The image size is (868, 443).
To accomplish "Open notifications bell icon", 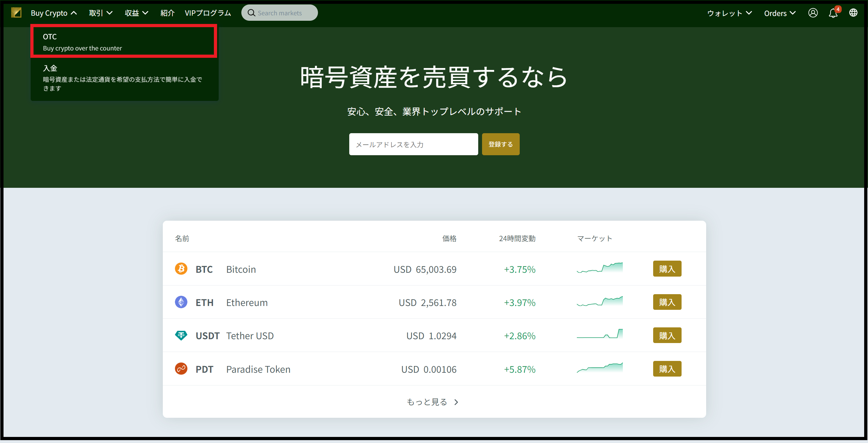I will coord(833,13).
